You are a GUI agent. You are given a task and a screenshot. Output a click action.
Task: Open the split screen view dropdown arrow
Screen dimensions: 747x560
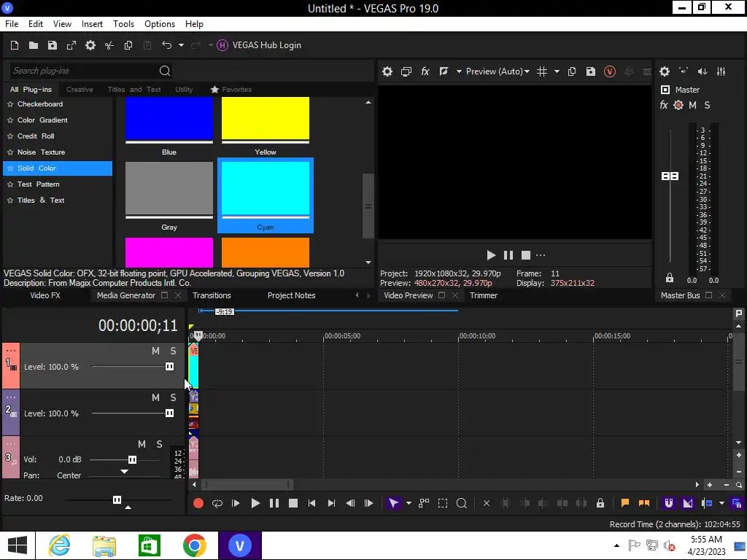coord(459,71)
